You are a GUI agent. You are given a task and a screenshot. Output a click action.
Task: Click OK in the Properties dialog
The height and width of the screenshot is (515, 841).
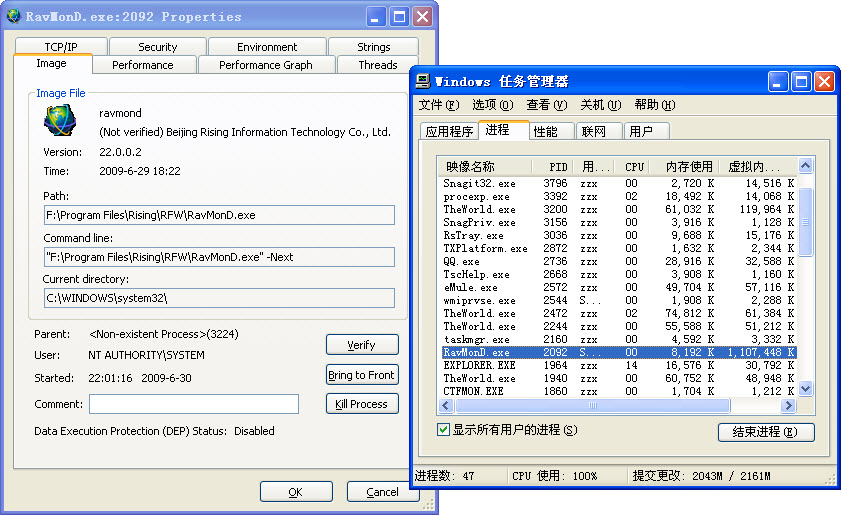[296, 491]
